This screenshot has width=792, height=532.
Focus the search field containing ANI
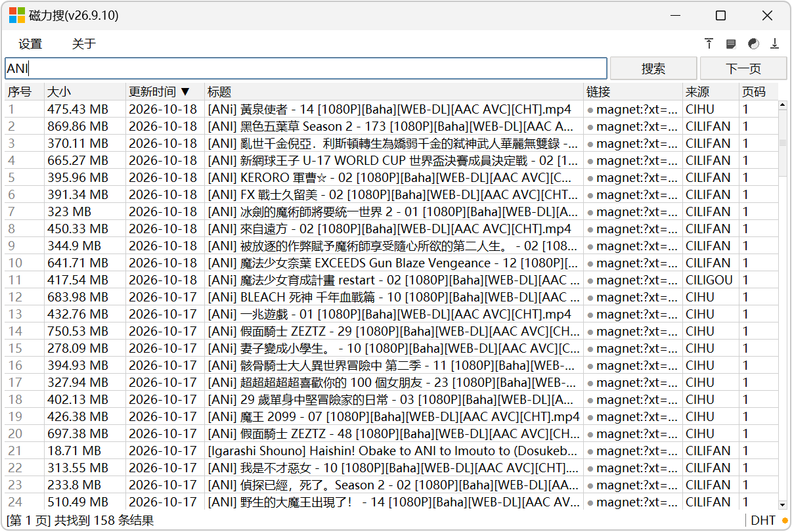coord(306,68)
